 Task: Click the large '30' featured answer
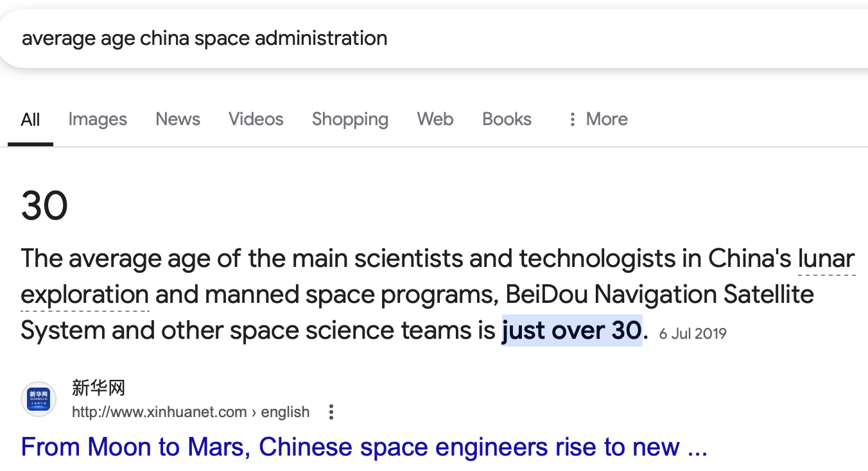[44, 206]
